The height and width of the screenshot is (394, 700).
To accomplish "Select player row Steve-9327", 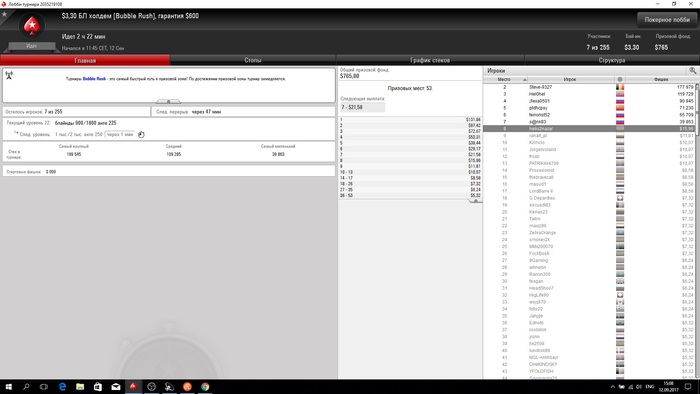I will pos(589,87).
